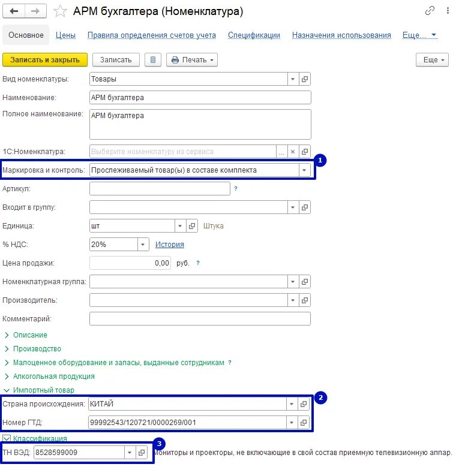Click Записать и закрыть button

tap(45, 60)
